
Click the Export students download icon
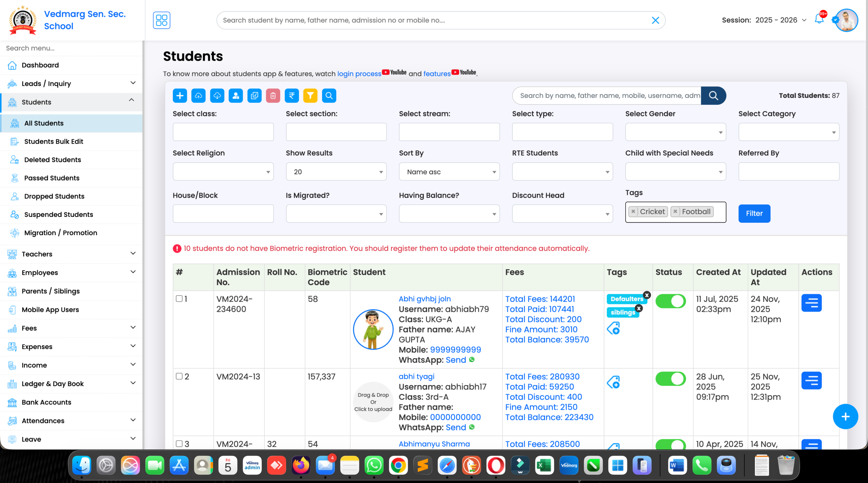(x=217, y=96)
